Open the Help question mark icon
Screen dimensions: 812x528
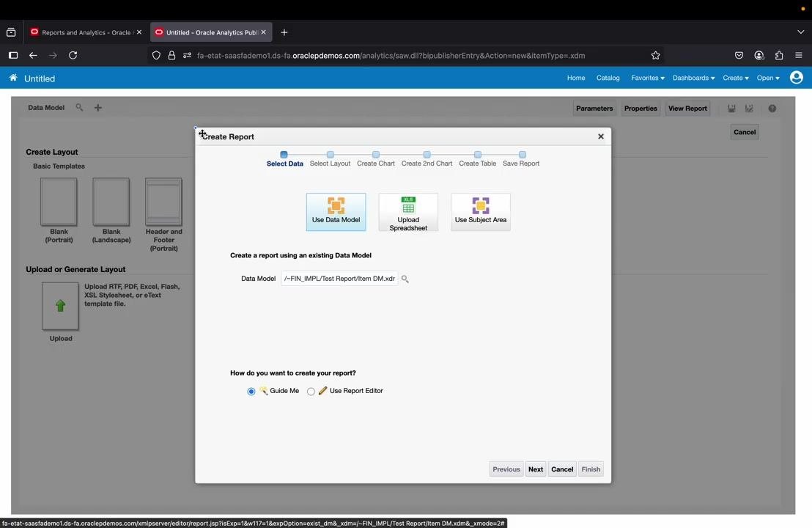pos(772,109)
